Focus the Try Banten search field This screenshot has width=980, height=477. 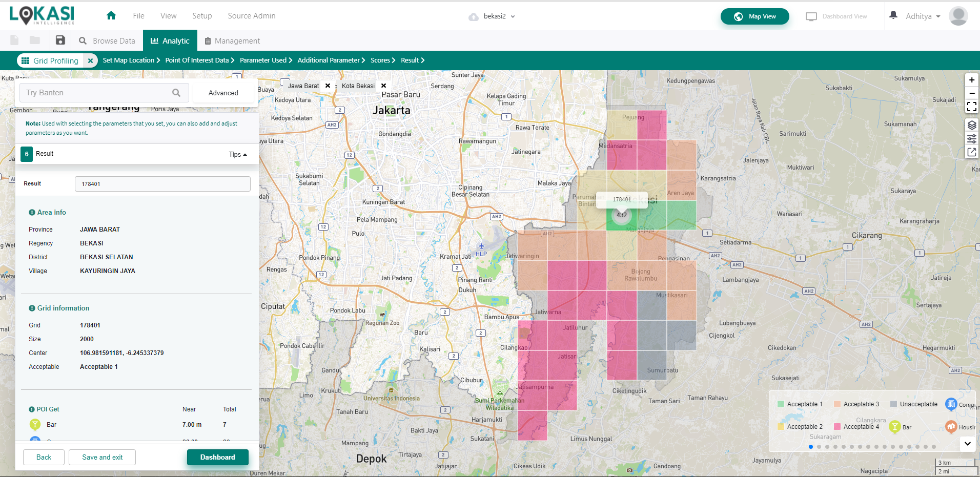pos(105,93)
